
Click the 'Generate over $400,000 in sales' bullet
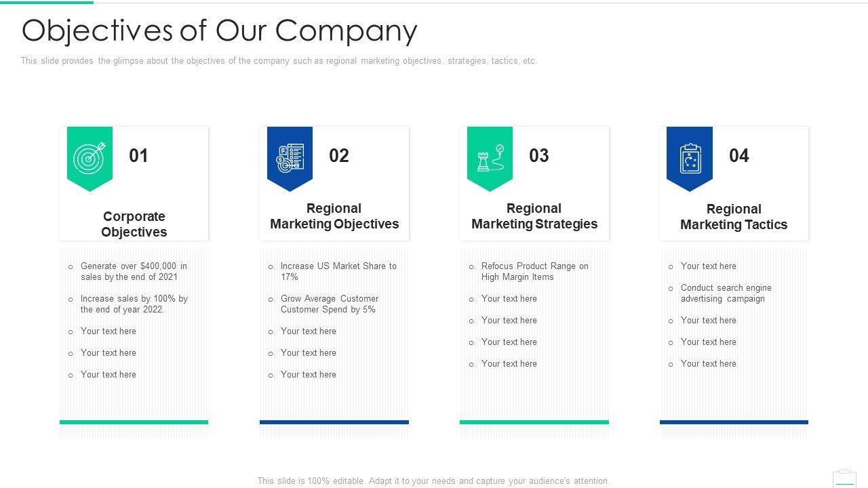134,272
